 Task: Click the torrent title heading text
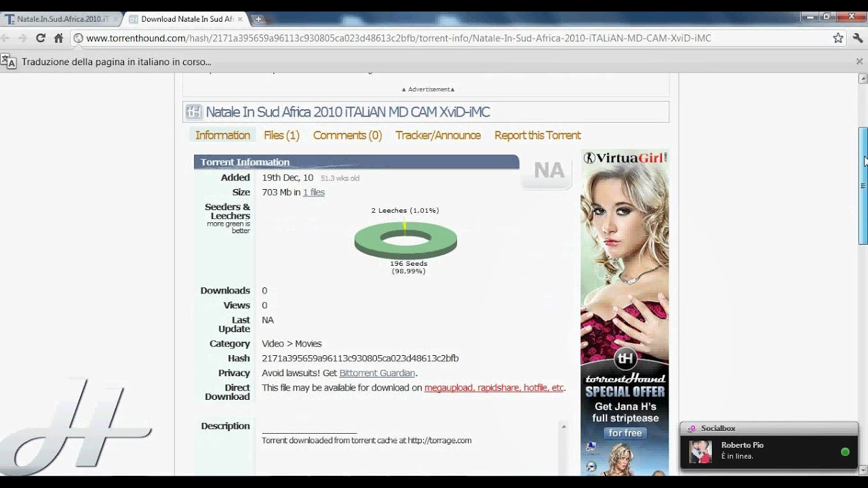[348, 112]
